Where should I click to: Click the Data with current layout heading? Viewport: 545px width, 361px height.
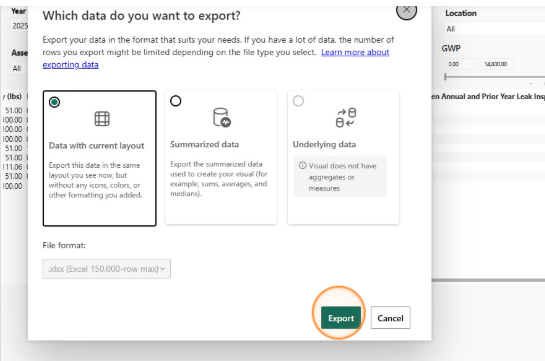[x=96, y=146]
